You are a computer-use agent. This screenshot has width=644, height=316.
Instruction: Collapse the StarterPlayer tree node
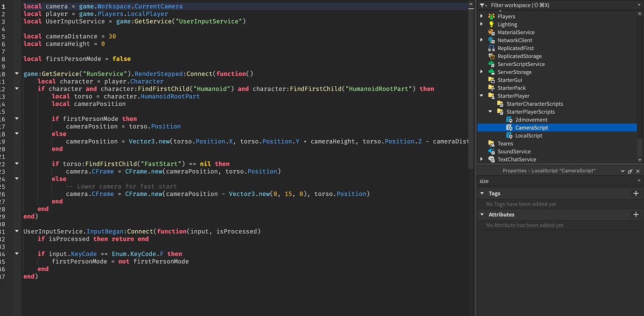coord(482,96)
